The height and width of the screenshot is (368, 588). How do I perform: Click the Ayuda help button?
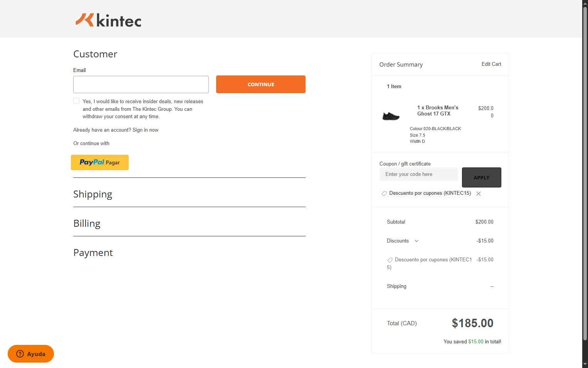click(31, 354)
